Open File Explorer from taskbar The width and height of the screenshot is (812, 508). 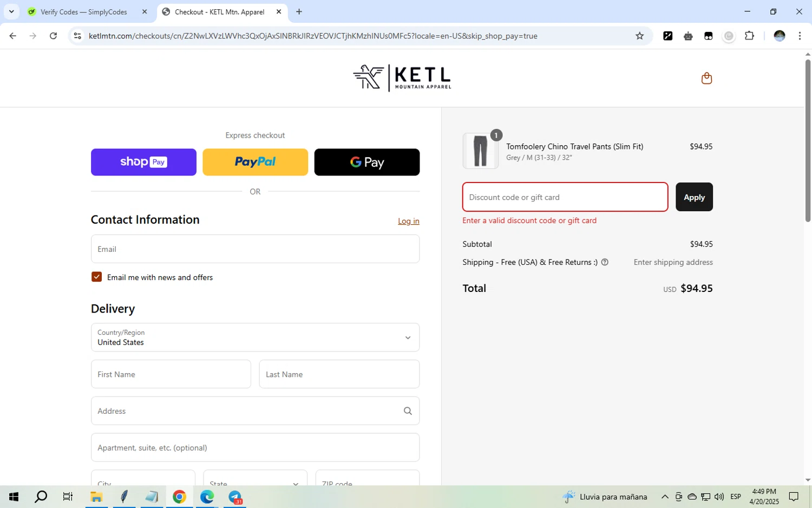96,497
